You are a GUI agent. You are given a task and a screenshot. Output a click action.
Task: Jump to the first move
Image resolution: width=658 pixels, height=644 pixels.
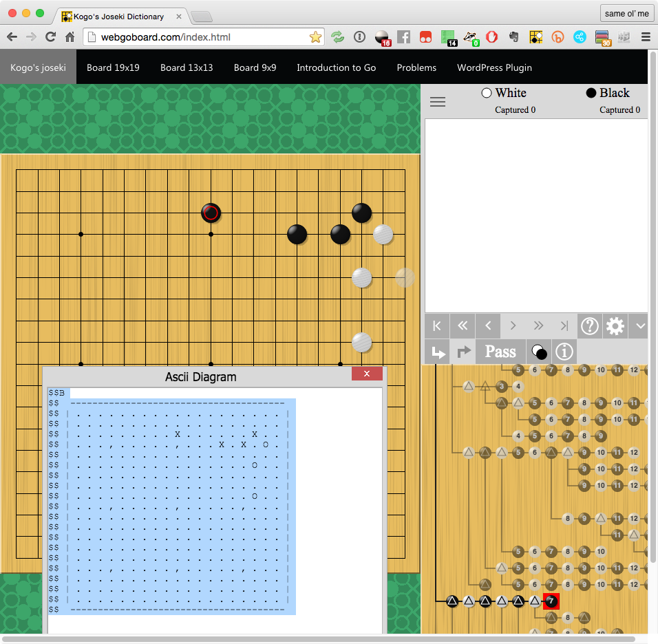pos(436,326)
